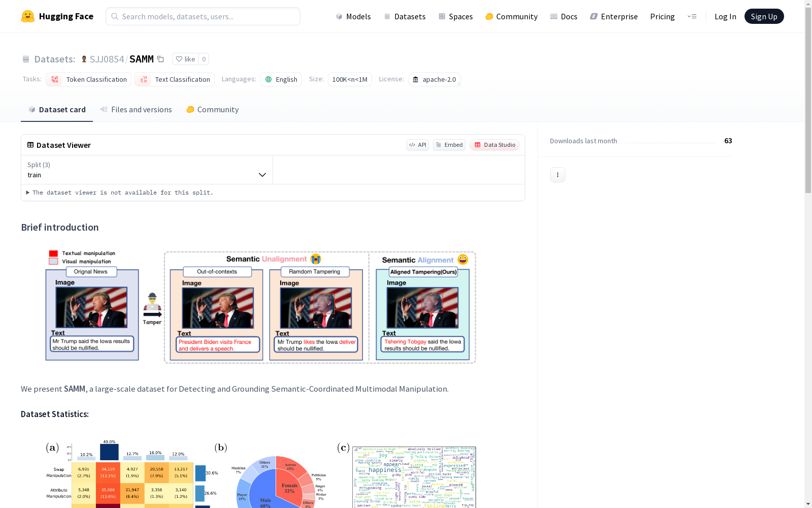Click the heart like button

(x=185, y=59)
